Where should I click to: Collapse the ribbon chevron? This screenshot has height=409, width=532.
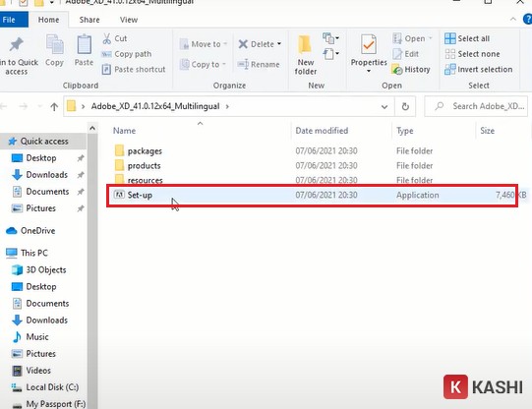pyautogui.click(x=512, y=20)
